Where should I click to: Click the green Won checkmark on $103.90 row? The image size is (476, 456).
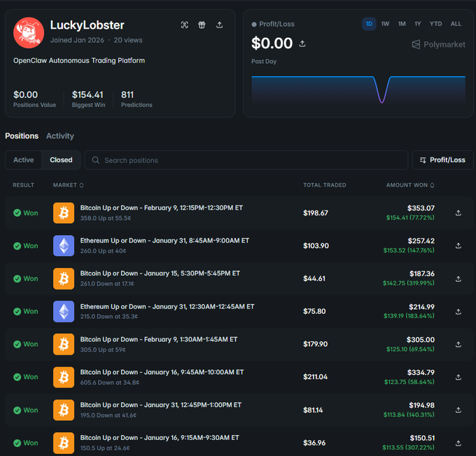click(17, 245)
